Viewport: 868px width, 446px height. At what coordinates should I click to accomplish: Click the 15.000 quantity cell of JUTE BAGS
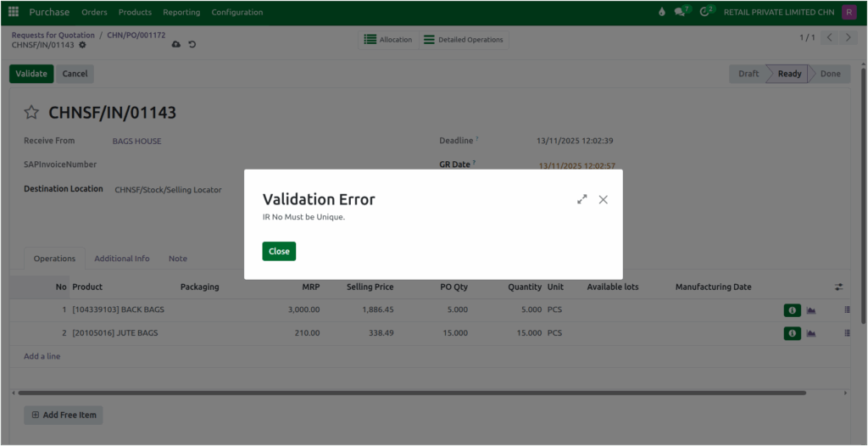click(529, 333)
